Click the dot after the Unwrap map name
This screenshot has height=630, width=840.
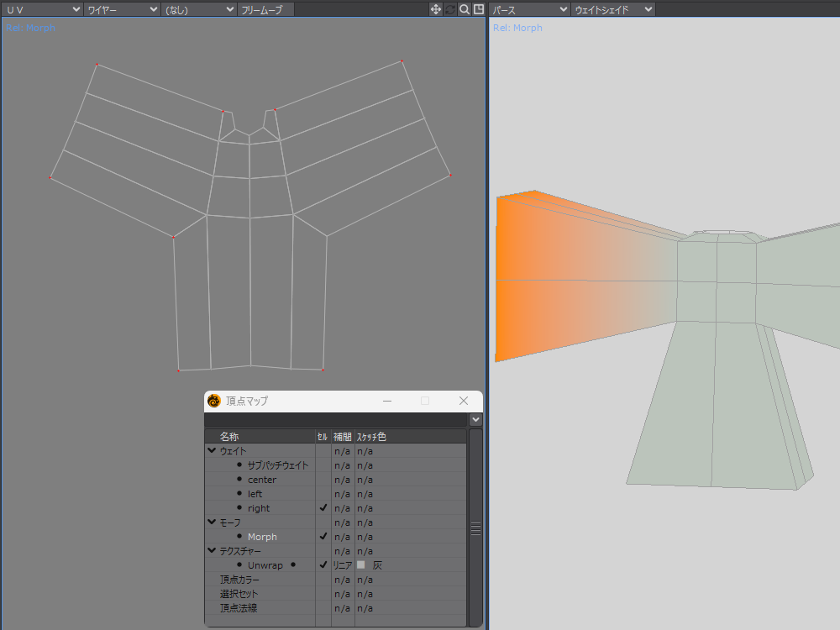(293, 565)
